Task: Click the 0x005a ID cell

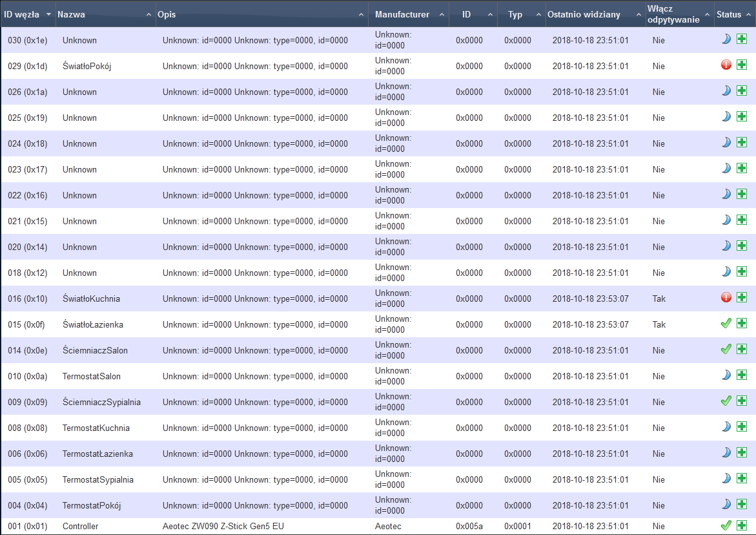Action: [469, 527]
